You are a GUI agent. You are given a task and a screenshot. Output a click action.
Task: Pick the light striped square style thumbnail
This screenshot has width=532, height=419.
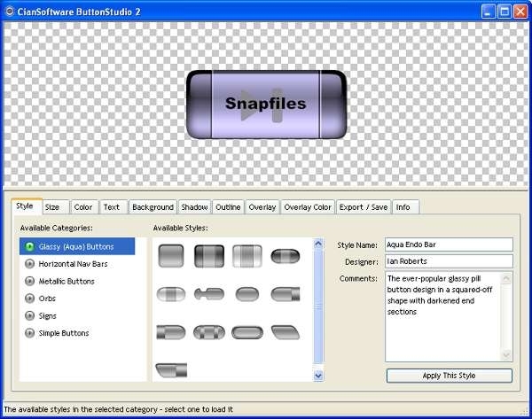click(x=247, y=256)
